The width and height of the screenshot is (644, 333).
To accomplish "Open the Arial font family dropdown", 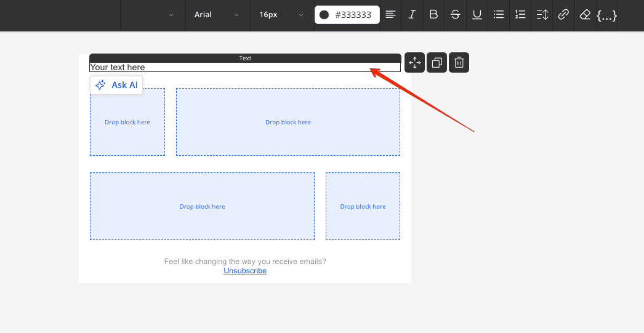I will [217, 15].
